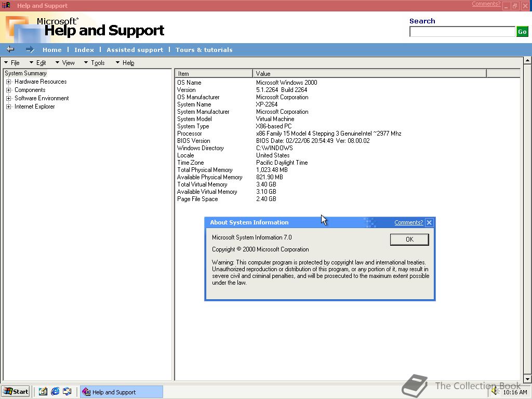Click the Help and Support taskbar button
The height and width of the screenshot is (399, 532).
click(122, 392)
